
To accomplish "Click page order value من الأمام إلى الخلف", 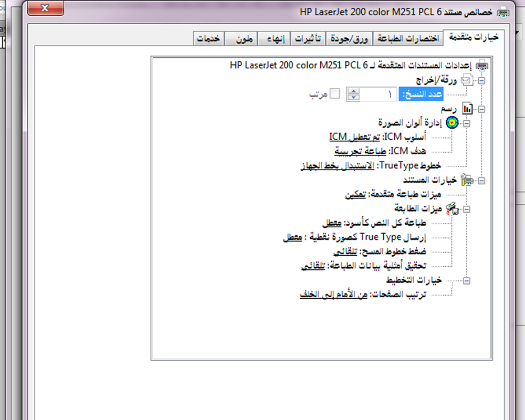I will (x=333, y=295).
